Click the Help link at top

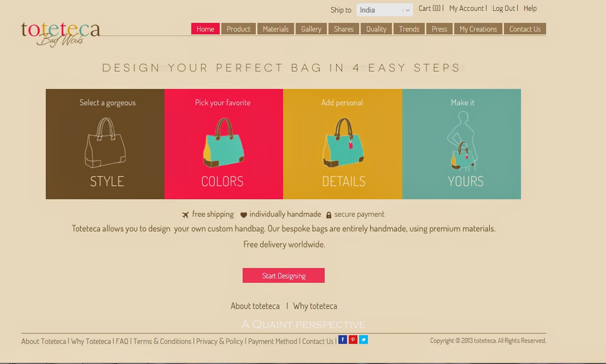tap(530, 8)
